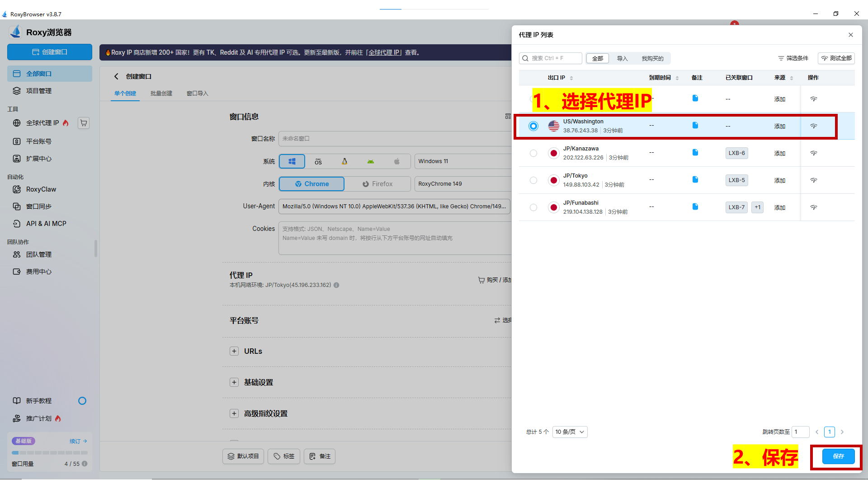Select macOS operating system icon
The width and height of the screenshot is (868, 488).
tap(318, 161)
